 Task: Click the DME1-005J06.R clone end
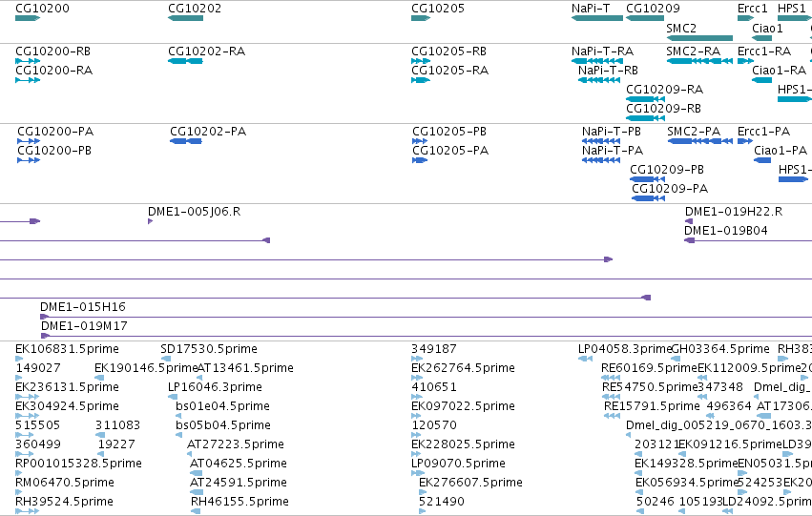pyautogui.click(x=150, y=221)
